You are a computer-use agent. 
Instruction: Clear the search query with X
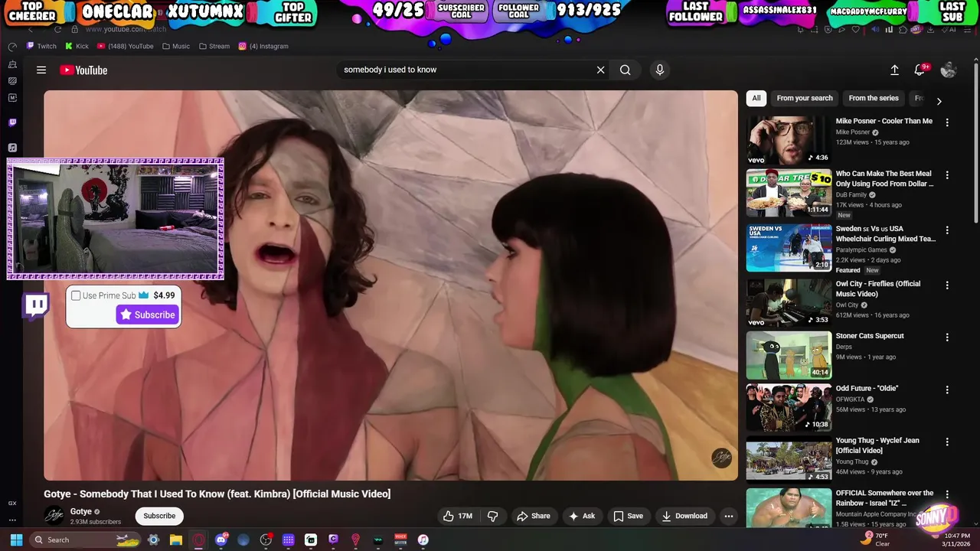coord(600,70)
